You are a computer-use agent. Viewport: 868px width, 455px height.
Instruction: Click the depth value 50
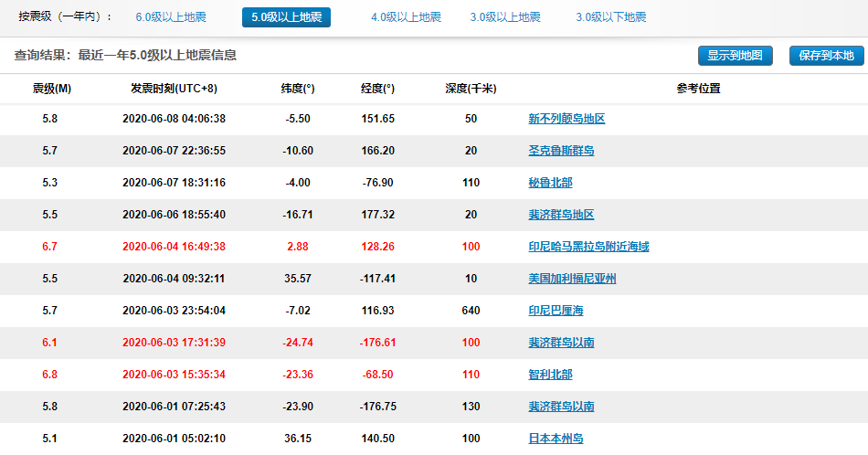[471, 119]
